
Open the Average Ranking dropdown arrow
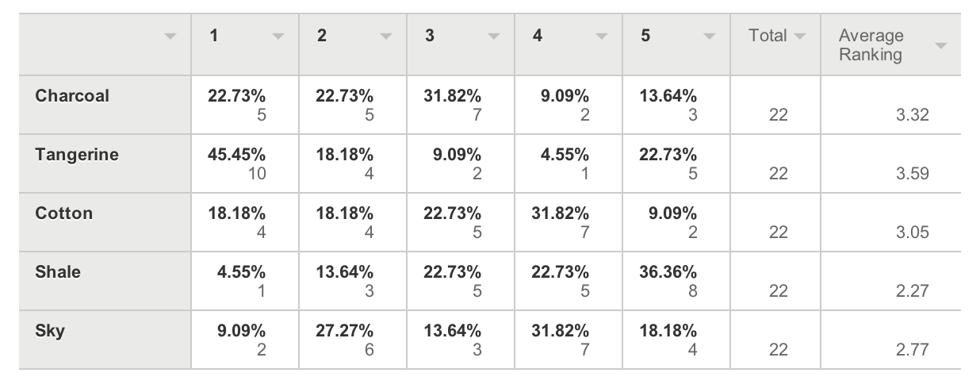tap(940, 45)
